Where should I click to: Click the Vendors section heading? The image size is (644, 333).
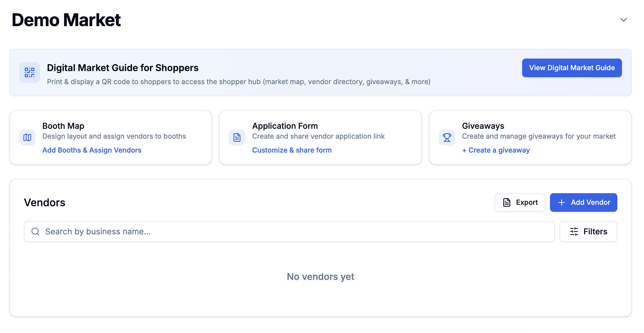45,202
